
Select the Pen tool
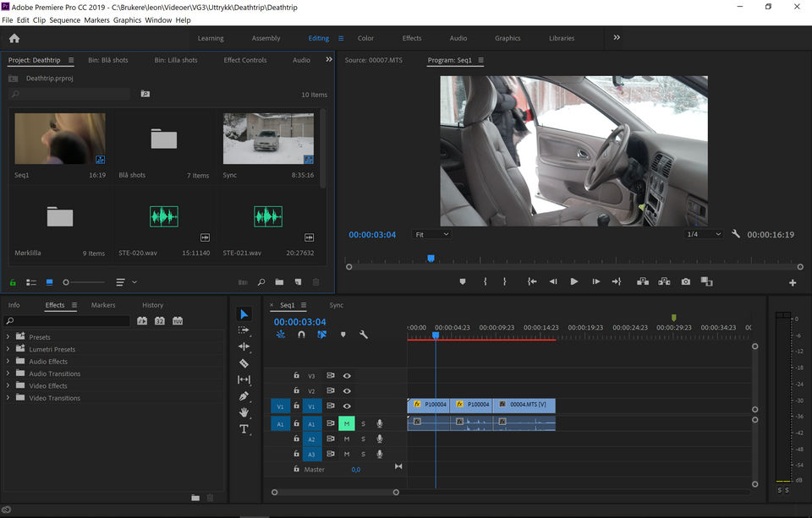[244, 395]
